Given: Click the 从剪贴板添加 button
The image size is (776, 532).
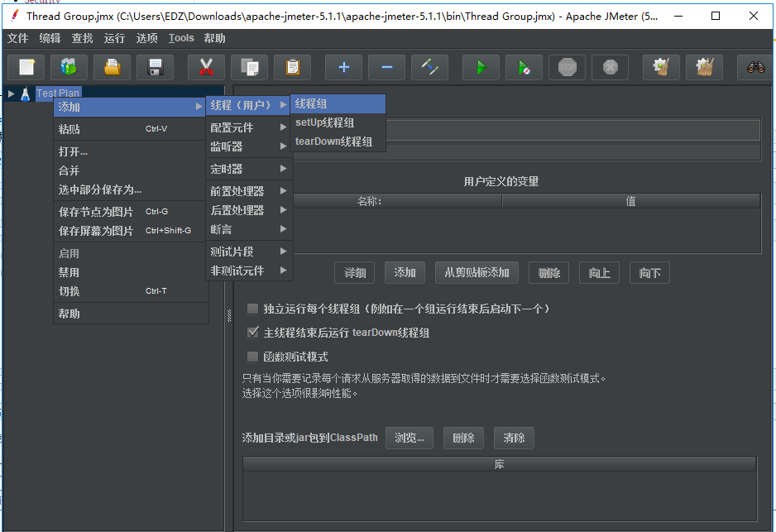Looking at the screenshot, I should click(x=477, y=273).
